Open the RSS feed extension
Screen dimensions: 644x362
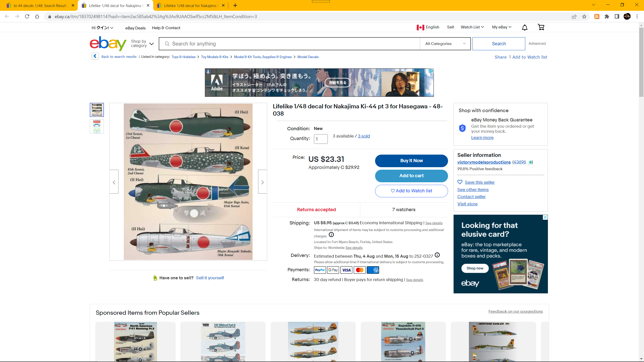[597, 17]
